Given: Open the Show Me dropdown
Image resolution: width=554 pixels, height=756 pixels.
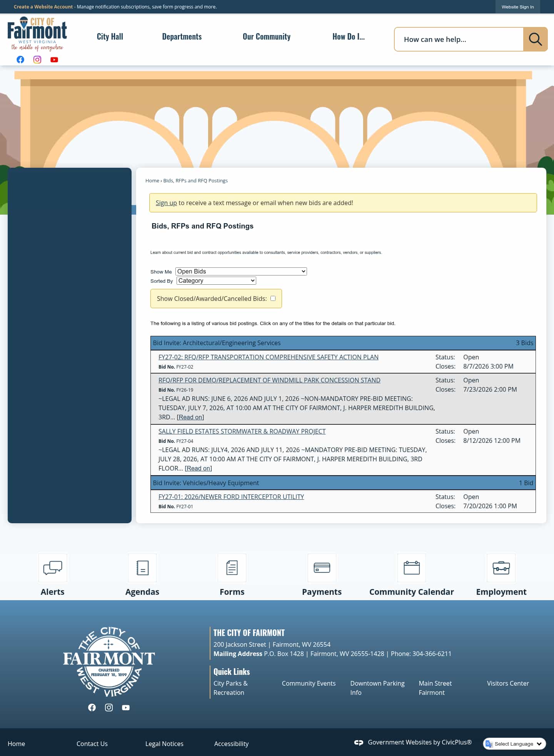Looking at the screenshot, I should point(241,271).
